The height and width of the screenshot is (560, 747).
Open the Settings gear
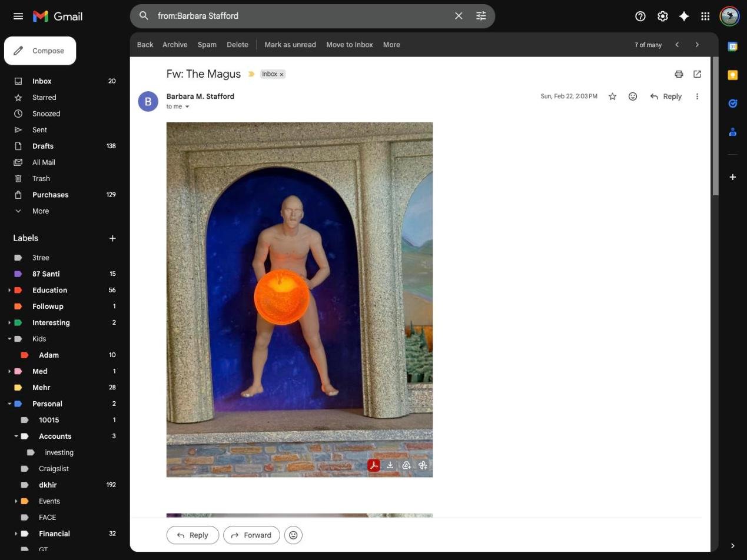pyautogui.click(x=662, y=16)
